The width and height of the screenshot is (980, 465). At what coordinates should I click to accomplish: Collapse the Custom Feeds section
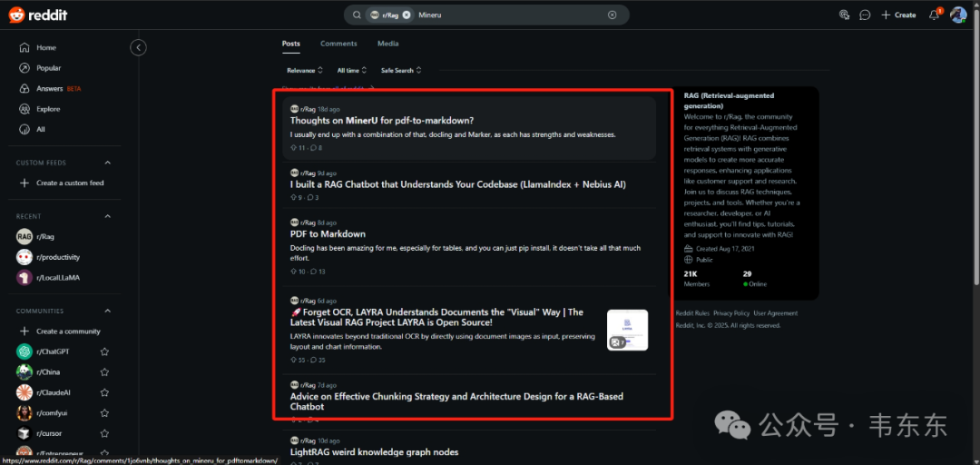107,163
